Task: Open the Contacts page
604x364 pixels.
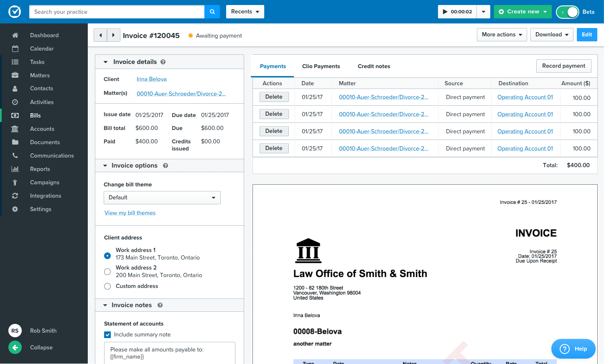Action: 41,88
